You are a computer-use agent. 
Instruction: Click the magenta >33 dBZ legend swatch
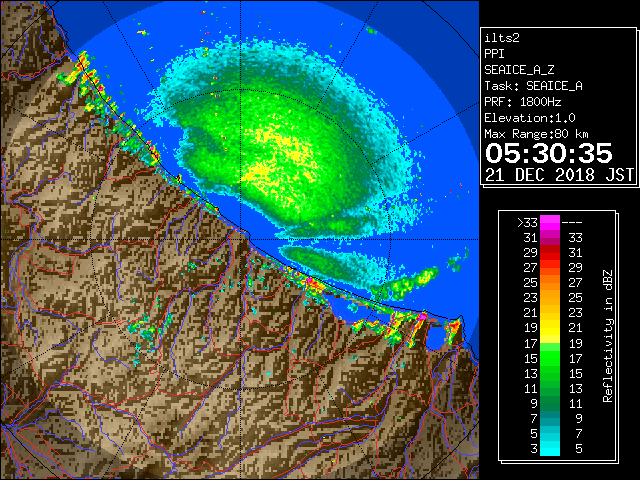pyautogui.click(x=550, y=223)
